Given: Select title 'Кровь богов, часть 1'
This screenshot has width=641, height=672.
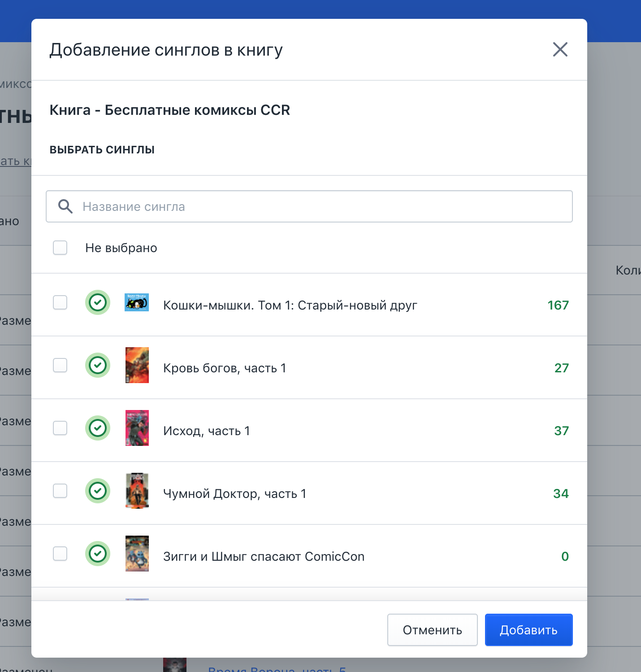Looking at the screenshot, I should (x=225, y=368).
